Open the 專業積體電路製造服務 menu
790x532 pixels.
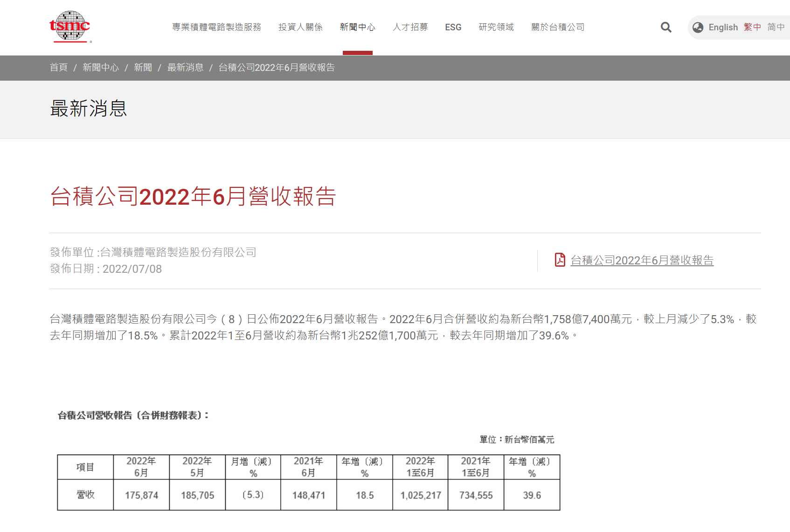click(217, 27)
